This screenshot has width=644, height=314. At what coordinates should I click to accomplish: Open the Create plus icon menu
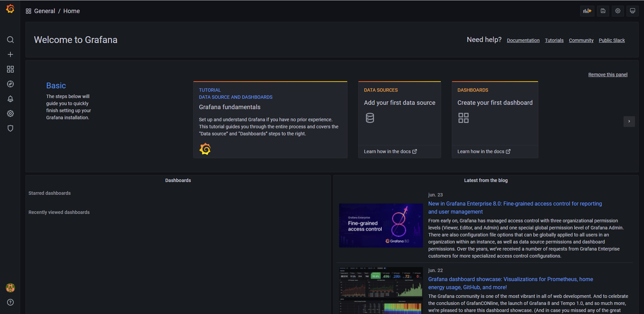[10, 54]
